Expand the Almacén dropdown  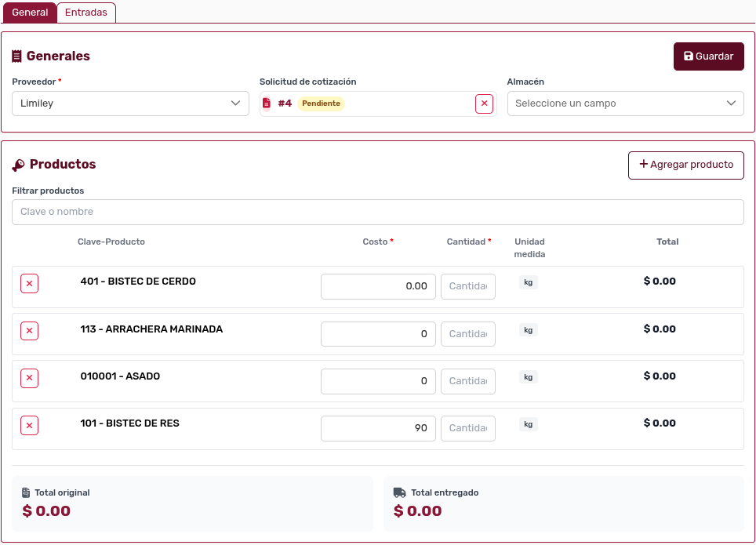[x=625, y=104]
